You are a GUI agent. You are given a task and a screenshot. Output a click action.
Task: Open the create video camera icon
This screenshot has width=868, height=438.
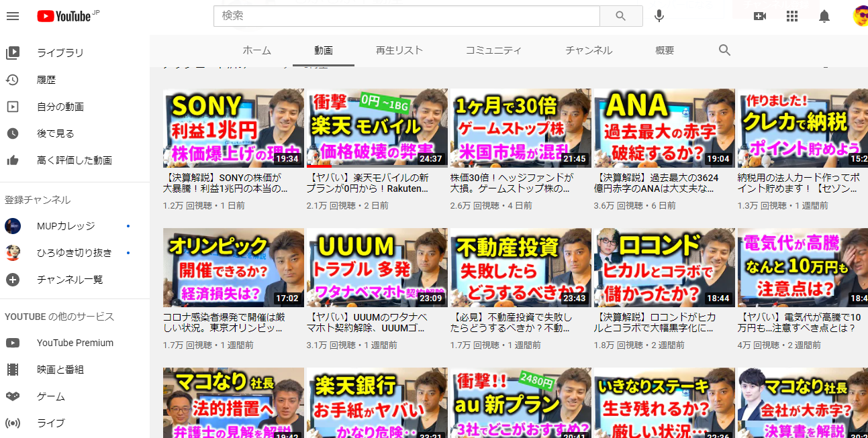point(760,16)
